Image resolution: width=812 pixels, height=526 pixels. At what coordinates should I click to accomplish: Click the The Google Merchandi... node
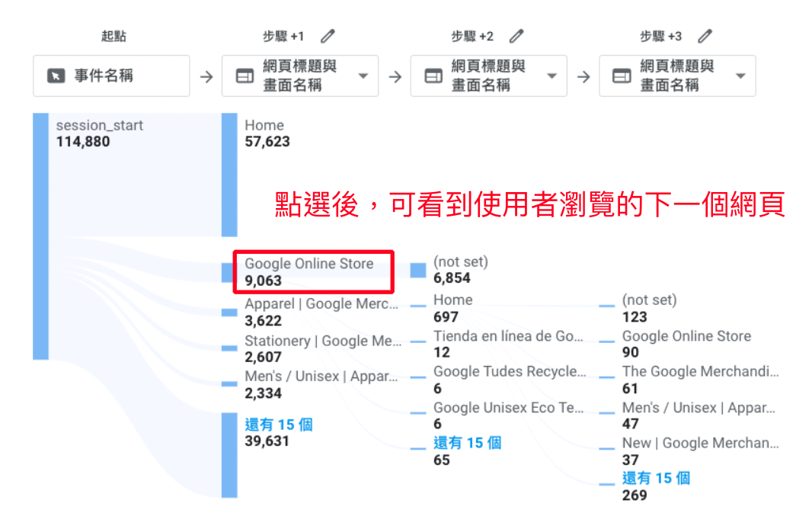pos(701,380)
